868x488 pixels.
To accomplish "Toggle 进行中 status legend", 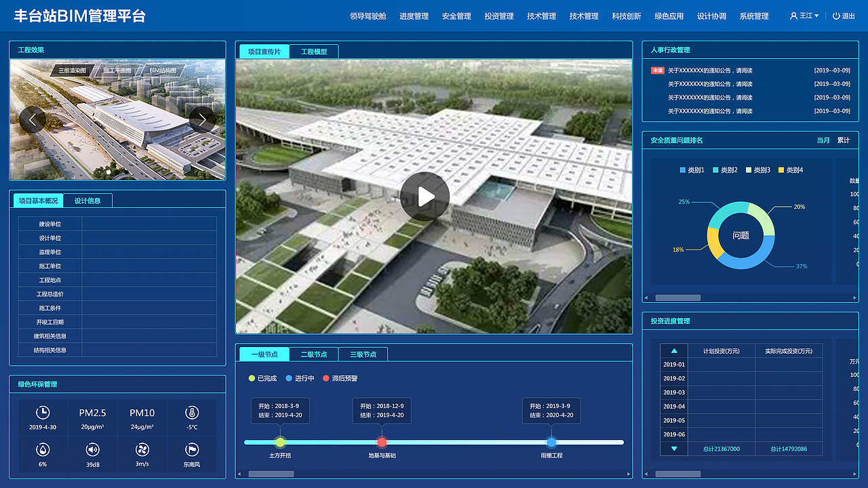I will point(300,378).
